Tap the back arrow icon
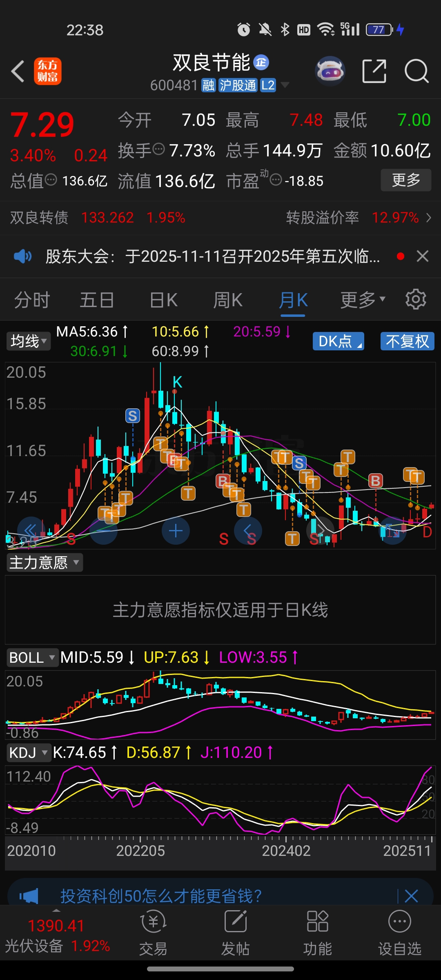Viewport: 441px width, 980px height. pyautogui.click(x=18, y=71)
